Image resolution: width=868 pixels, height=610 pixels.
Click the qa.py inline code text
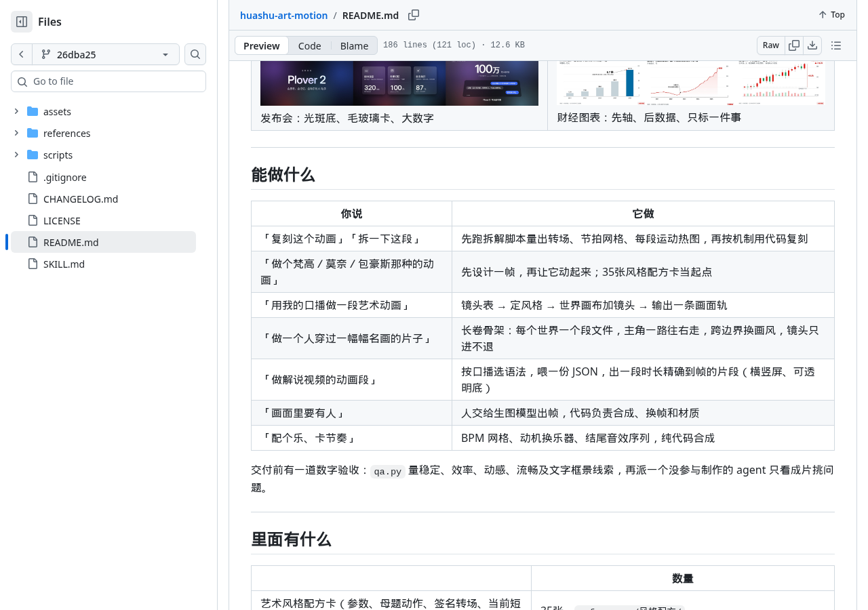pyautogui.click(x=388, y=471)
